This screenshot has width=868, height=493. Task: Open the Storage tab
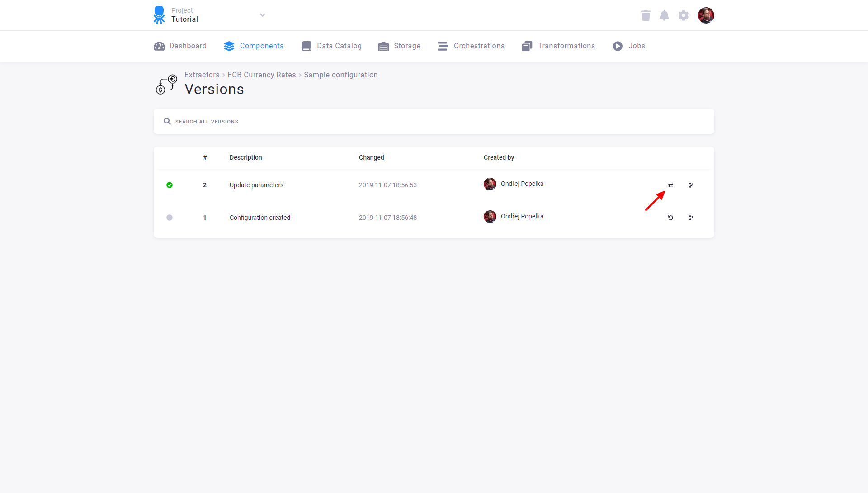point(399,46)
